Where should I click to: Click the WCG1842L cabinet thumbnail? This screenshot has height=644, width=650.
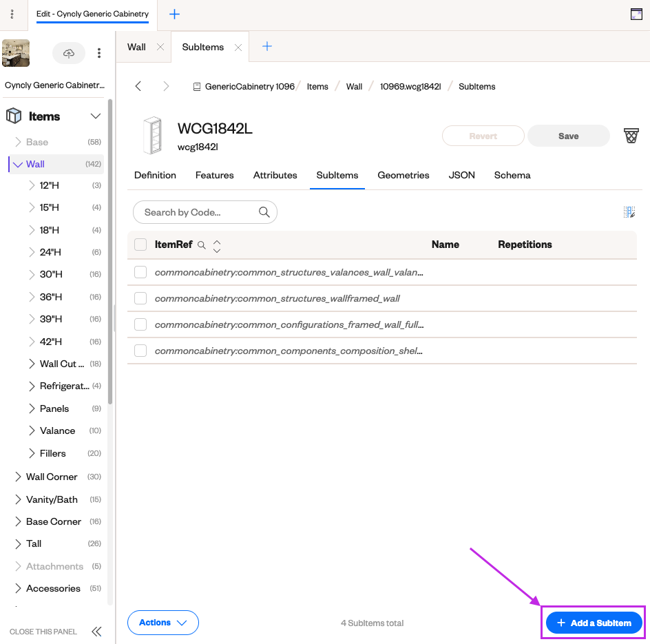(x=152, y=136)
